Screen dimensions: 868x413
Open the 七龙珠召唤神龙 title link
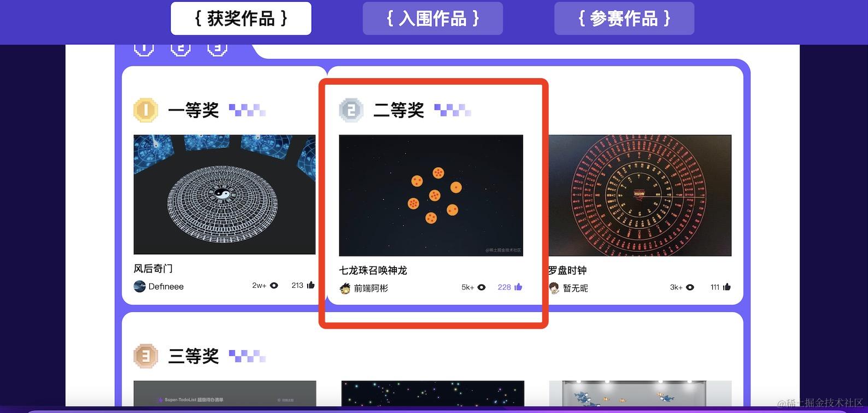point(373,270)
